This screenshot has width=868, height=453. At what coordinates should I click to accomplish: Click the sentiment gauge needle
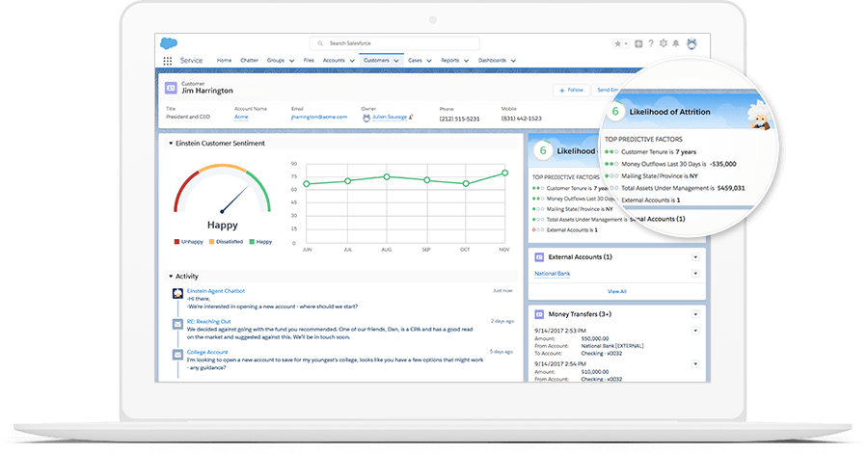234,200
